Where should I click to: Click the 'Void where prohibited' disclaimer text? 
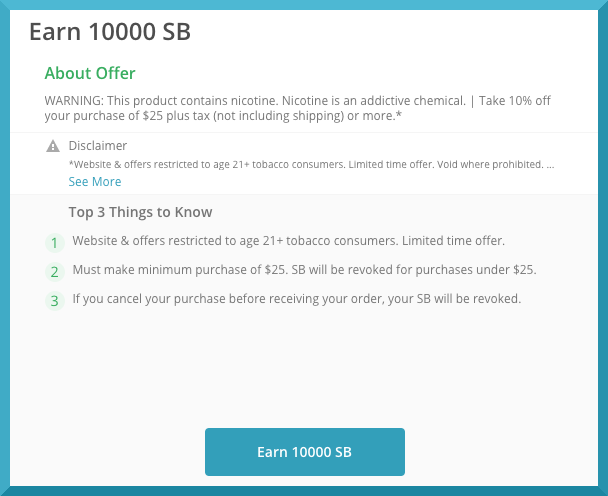[491, 164]
